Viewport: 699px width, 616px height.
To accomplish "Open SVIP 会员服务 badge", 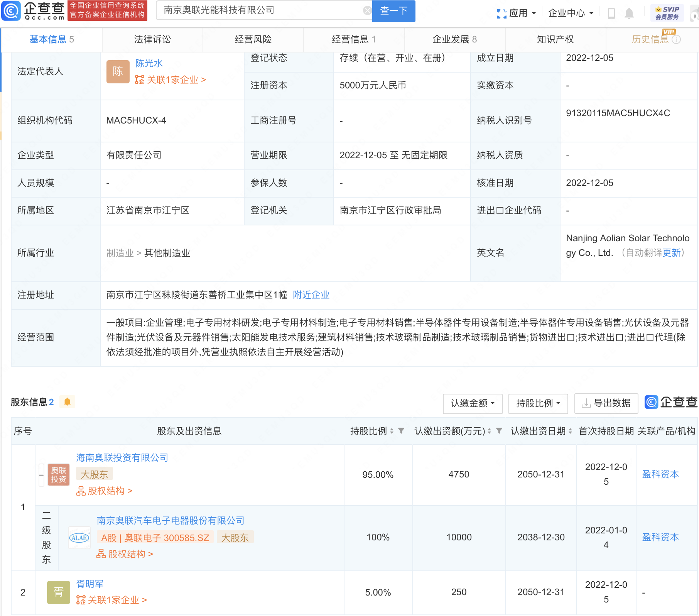I will pyautogui.click(x=667, y=13).
